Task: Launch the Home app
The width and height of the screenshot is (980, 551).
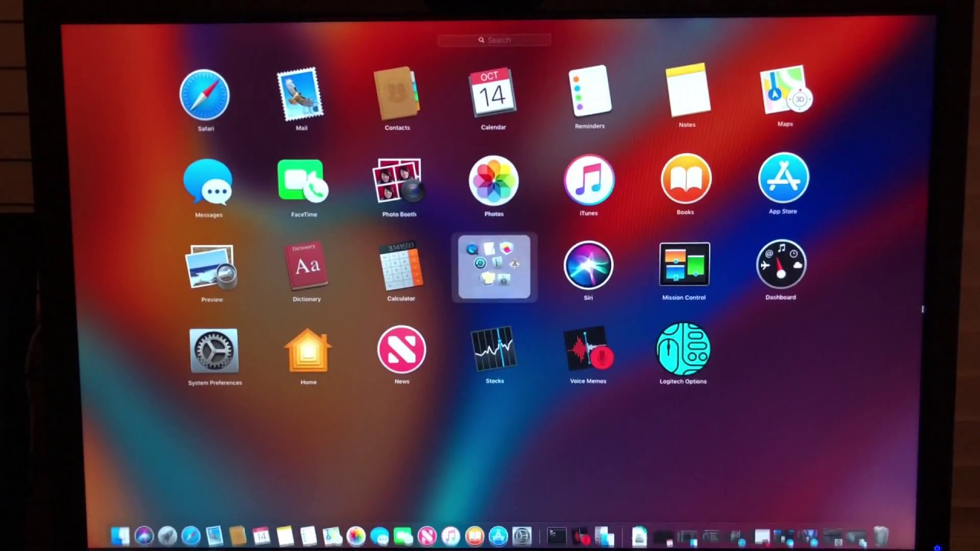Action: (x=308, y=351)
